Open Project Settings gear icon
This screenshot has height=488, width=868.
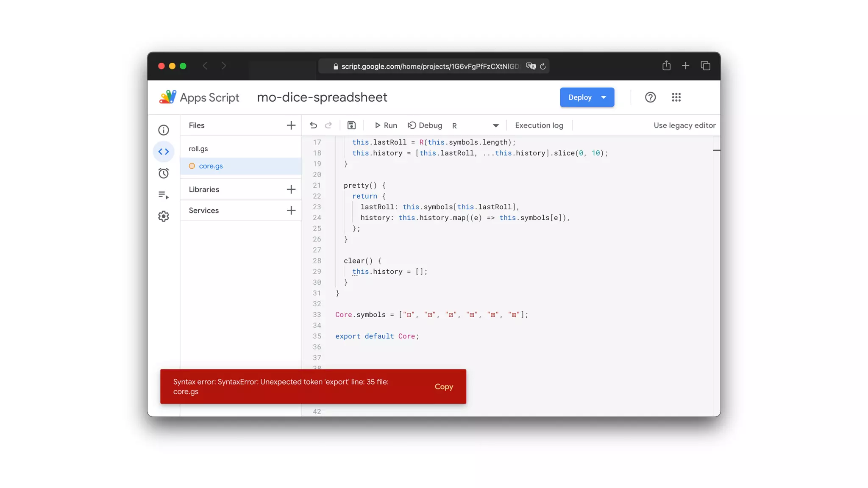[x=164, y=216]
